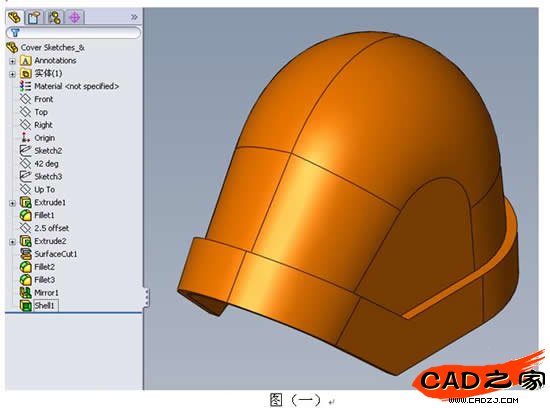Select the Front plane icon
The height and width of the screenshot is (408, 550).
tap(25, 99)
